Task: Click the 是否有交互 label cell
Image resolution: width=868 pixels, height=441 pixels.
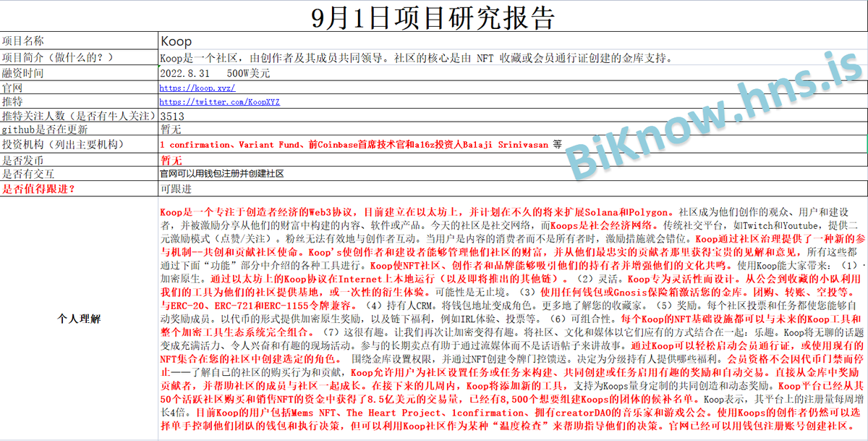Action: pos(79,174)
